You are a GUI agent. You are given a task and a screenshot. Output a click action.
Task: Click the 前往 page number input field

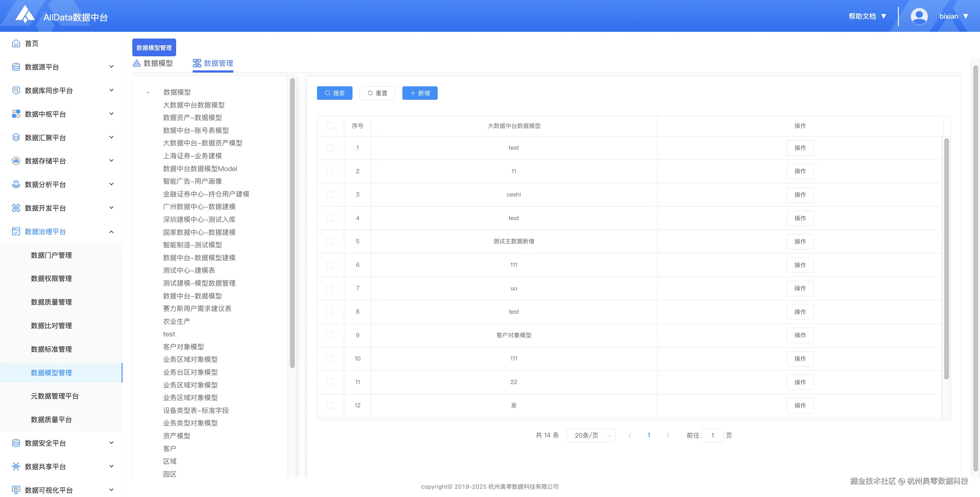click(x=712, y=435)
